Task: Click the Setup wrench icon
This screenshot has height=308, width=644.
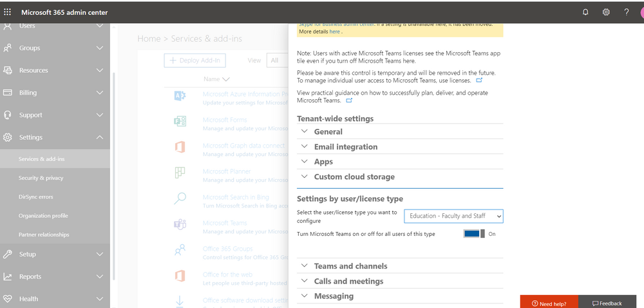Action: pyautogui.click(x=7, y=255)
